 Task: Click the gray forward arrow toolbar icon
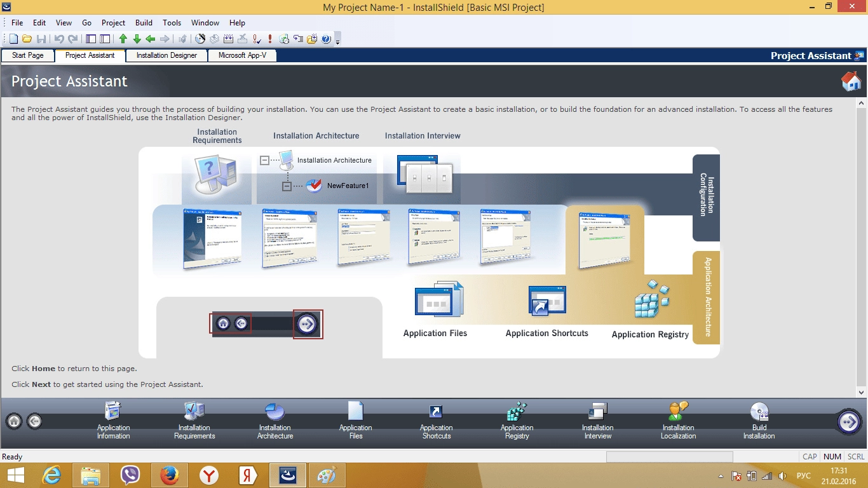(165, 39)
